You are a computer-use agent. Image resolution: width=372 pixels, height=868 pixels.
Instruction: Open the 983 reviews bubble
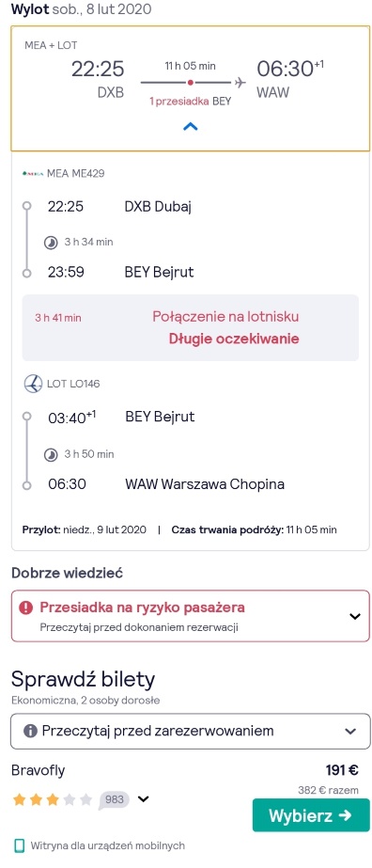tap(115, 800)
